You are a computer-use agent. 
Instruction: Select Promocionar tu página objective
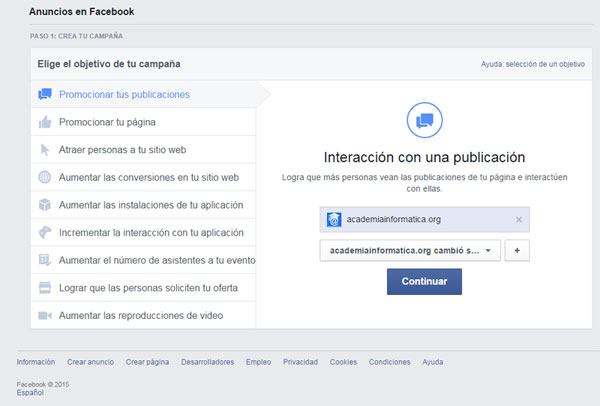click(143, 122)
